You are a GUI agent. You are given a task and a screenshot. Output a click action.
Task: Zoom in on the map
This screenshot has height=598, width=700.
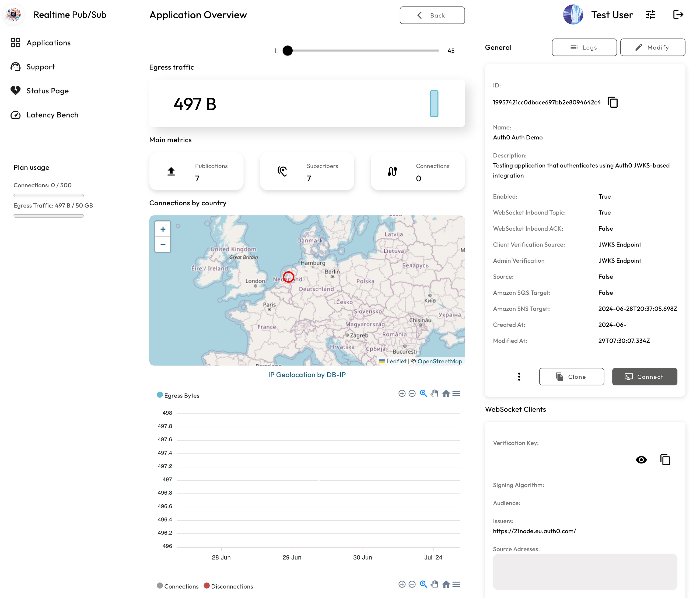(163, 229)
